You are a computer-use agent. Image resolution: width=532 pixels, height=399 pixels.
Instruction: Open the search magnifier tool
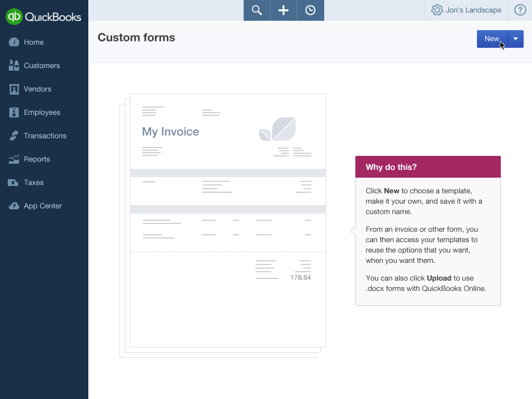coord(257,10)
